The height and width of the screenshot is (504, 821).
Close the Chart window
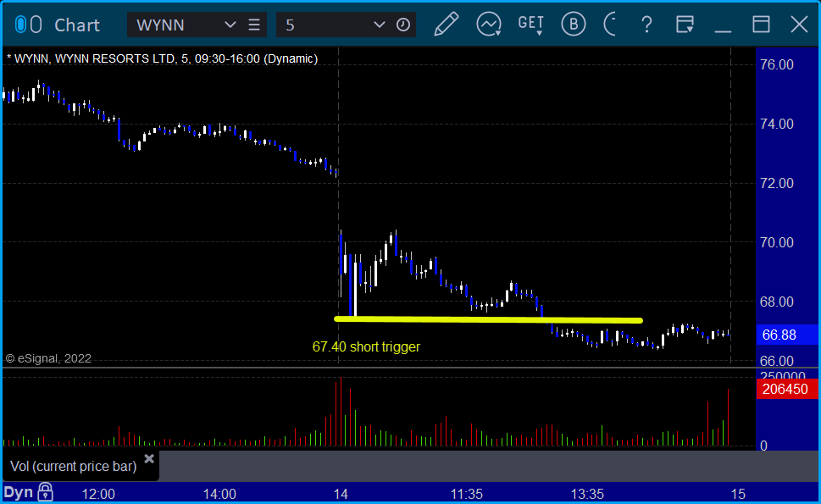800,25
